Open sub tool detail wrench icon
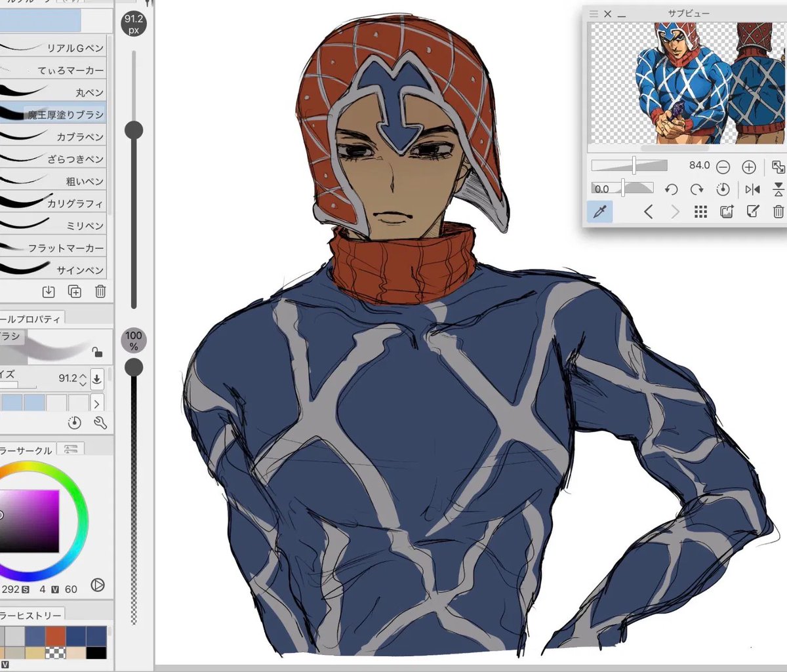 tap(100, 423)
